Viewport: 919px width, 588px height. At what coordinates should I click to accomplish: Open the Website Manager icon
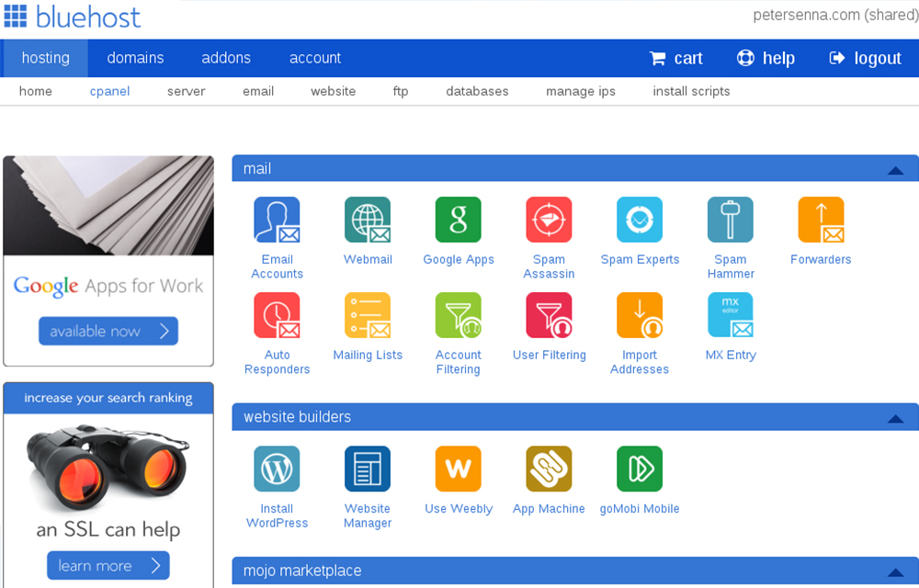[368, 469]
